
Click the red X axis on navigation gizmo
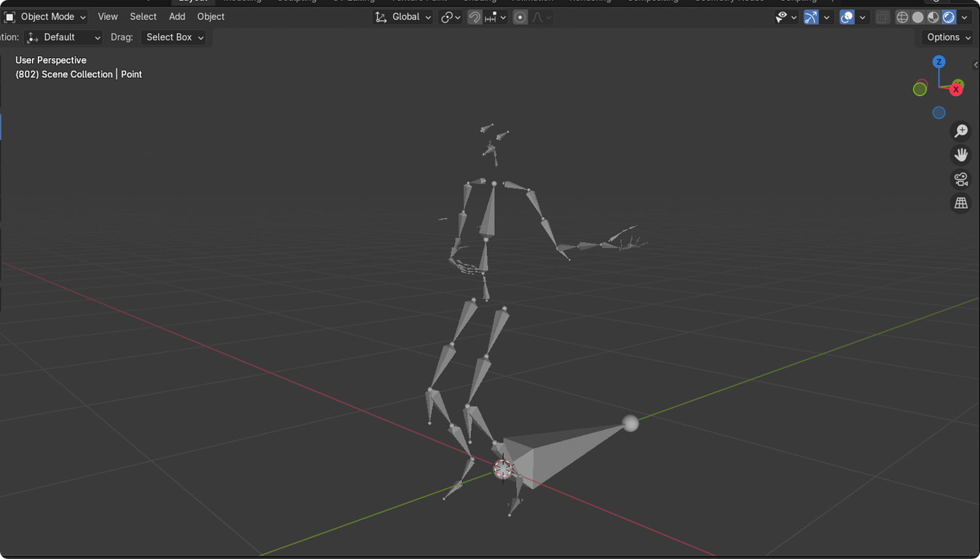[x=956, y=90]
